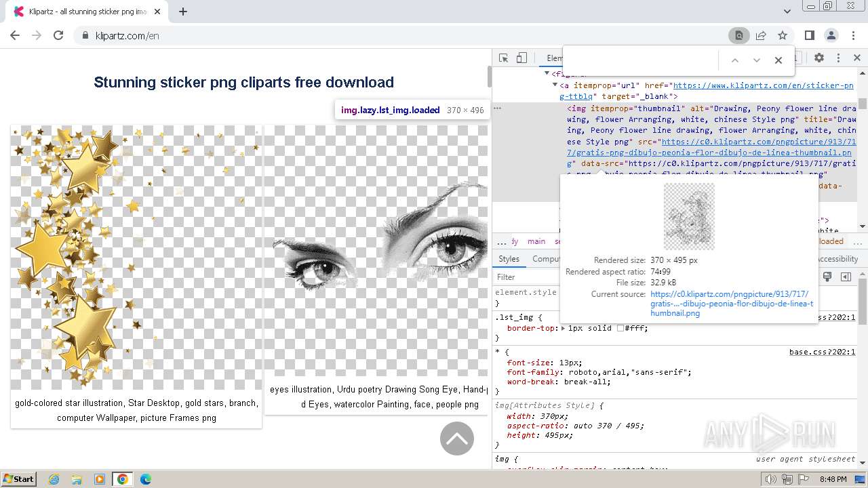Viewport: 868px width, 488px height.
Task: Open the gold-colored star illustration caption link
Action: pos(136,410)
